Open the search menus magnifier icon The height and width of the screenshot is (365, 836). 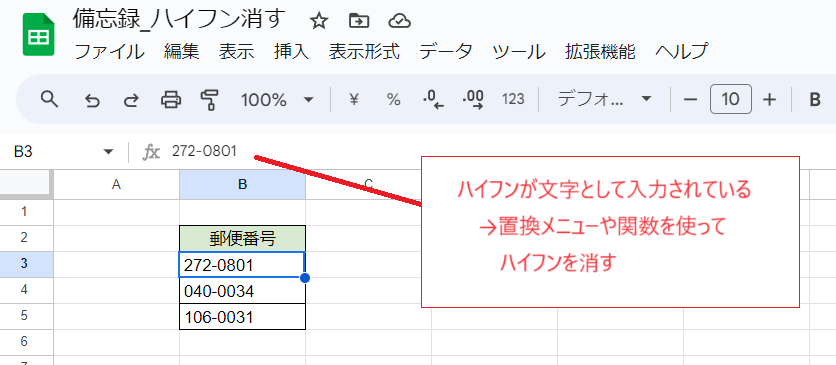click(49, 99)
